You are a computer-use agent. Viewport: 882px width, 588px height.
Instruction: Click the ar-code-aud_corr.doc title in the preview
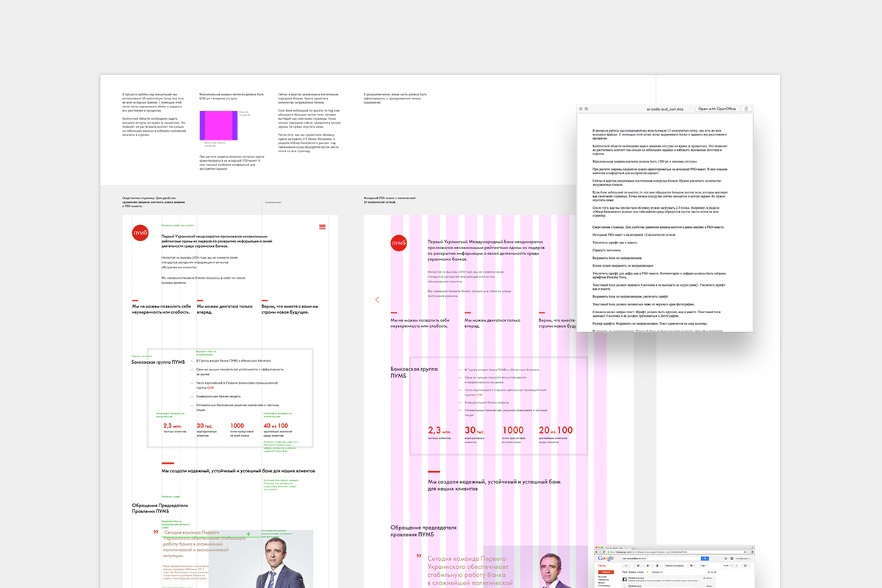point(664,109)
